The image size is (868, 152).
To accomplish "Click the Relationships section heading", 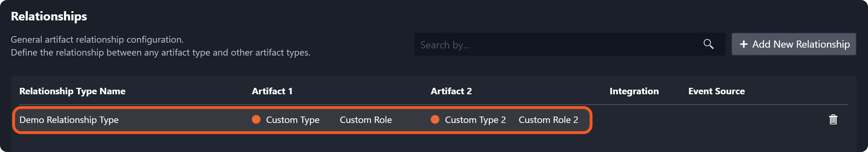I will (x=49, y=16).
